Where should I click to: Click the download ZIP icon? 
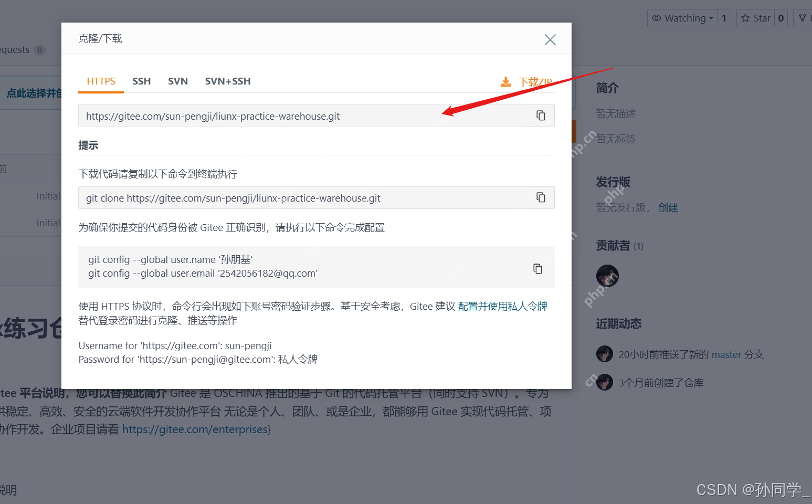[505, 82]
